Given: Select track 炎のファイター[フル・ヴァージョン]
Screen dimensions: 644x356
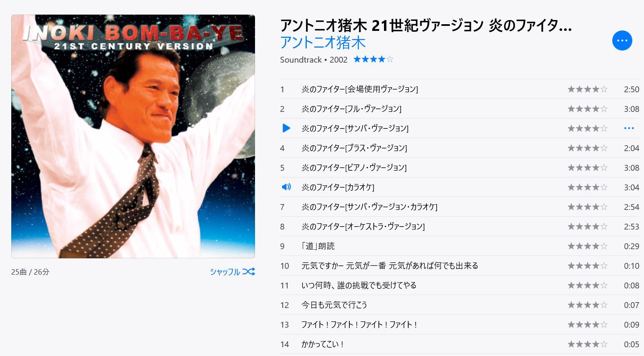Looking at the screenshot, I should click(x=460, y=109).
